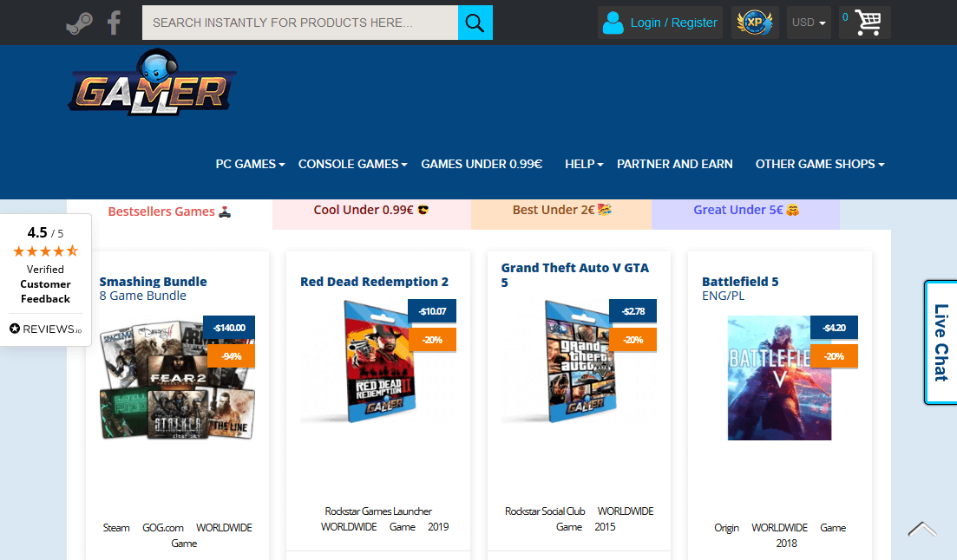Click the 4.5 / 5 rating score
The height and width of the screenshot is (560, 957).
pos(45,232)
